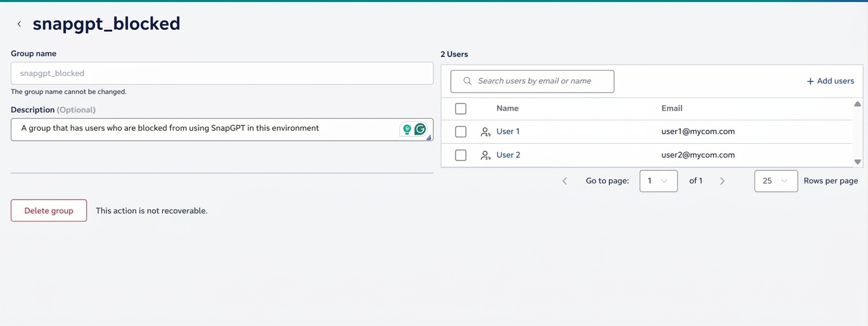Check the box for User 1
Image resolution: width=868 pixels, height=326 pixels.
click(460, 132)
